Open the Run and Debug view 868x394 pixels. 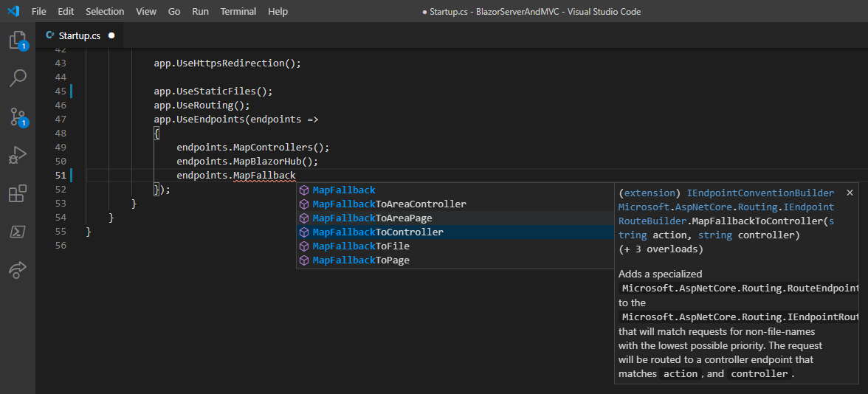[18, 156]
